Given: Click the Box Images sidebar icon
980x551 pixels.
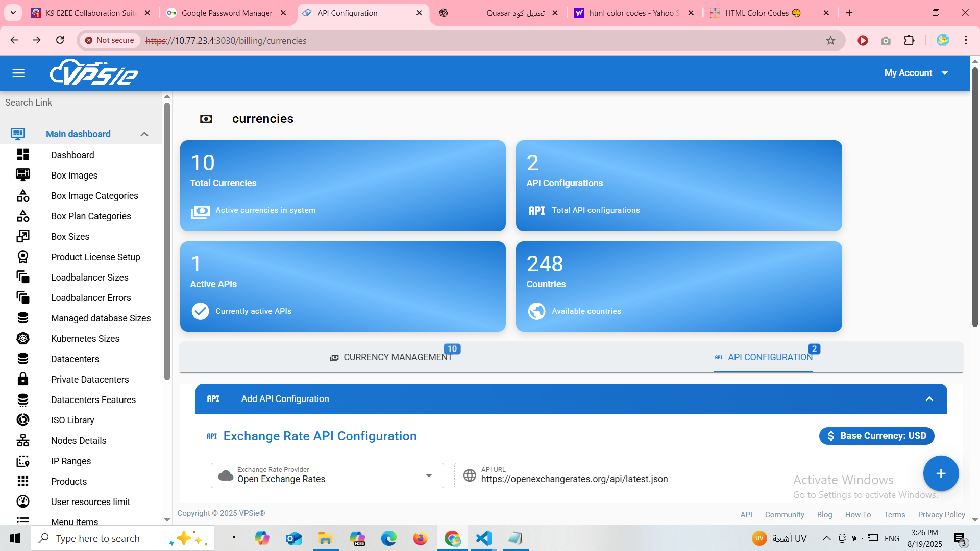Looking at the screenshot, I should tap(23, 175).
